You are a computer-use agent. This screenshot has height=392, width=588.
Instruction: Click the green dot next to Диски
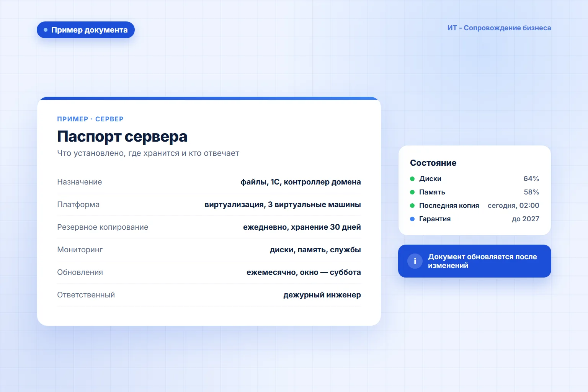[412, 179]
